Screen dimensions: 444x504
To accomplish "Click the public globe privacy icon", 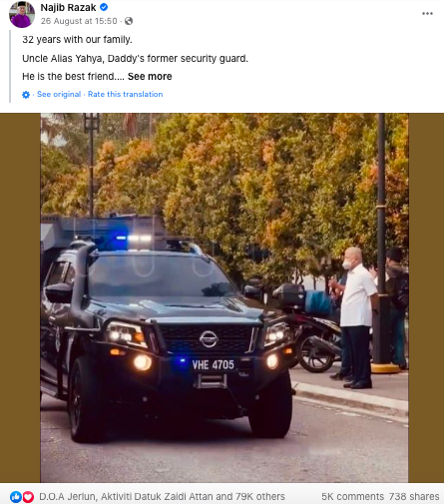I will pos(129,21).
